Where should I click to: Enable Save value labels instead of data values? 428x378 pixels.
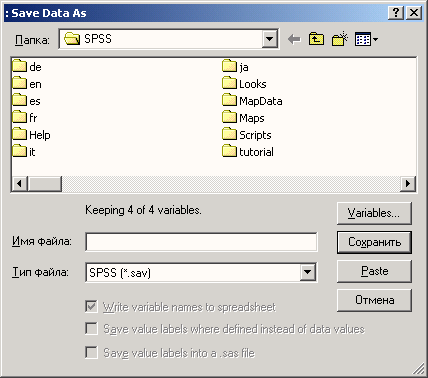pos(91,329)
